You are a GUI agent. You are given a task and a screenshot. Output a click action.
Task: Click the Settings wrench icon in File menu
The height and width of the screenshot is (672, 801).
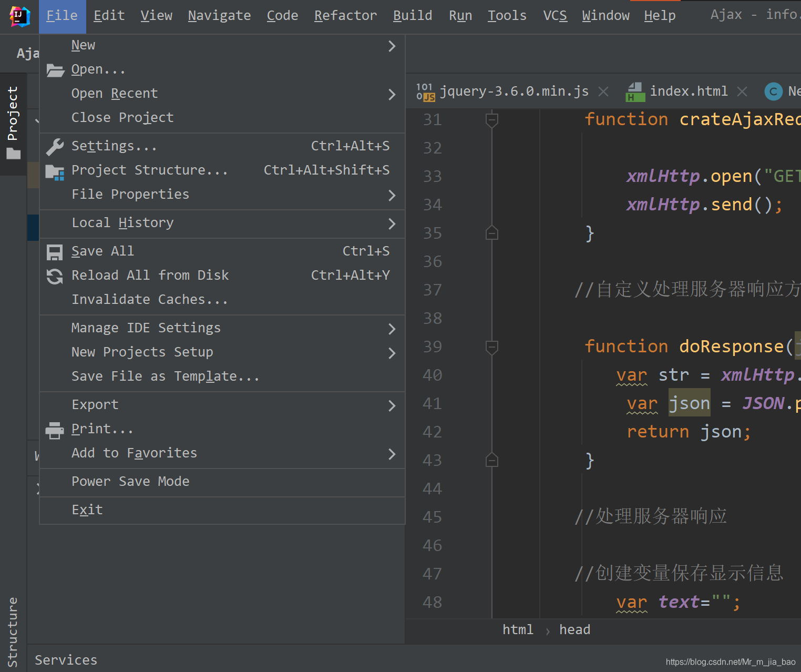pos(55,146)
